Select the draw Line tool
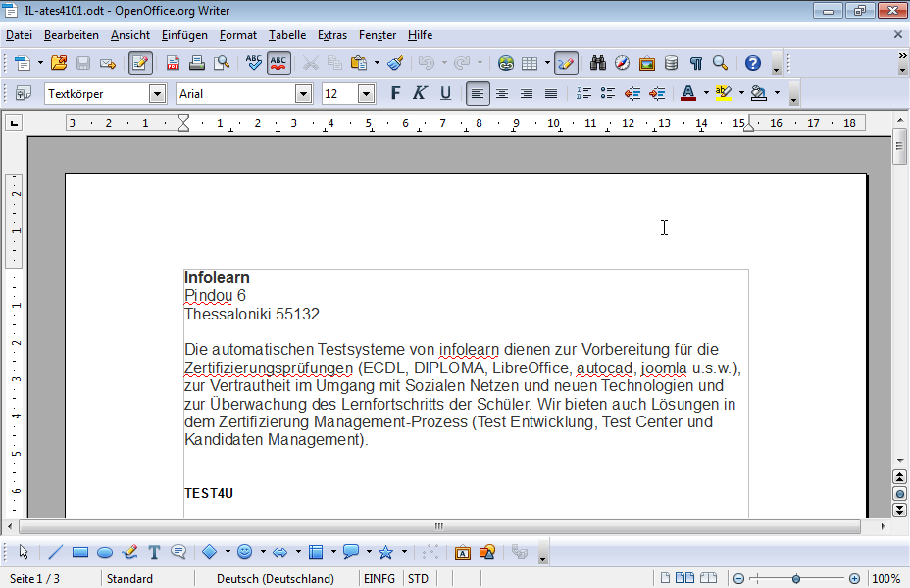The image size is (910, 588). point(55,552)
